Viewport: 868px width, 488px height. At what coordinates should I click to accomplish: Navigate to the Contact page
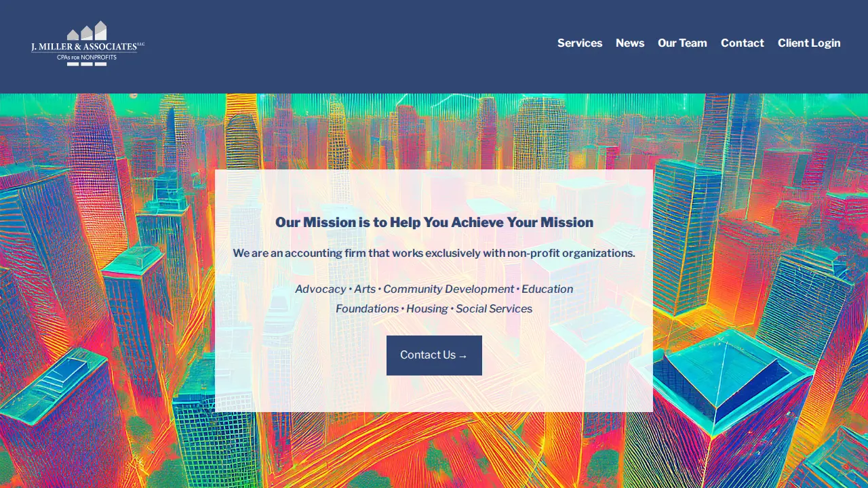[x=743, y=43]
